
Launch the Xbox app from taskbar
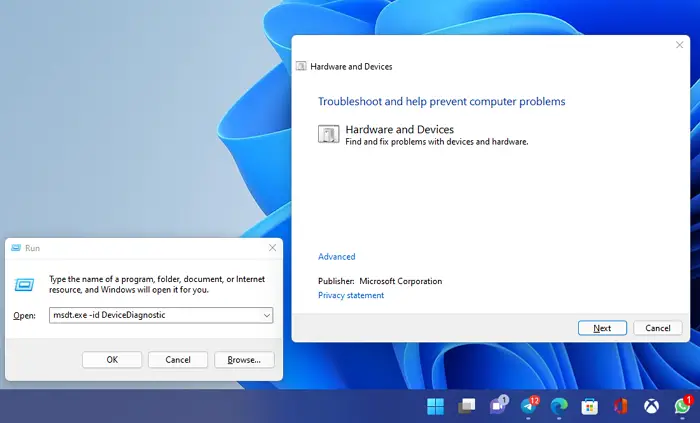point(651,406)
